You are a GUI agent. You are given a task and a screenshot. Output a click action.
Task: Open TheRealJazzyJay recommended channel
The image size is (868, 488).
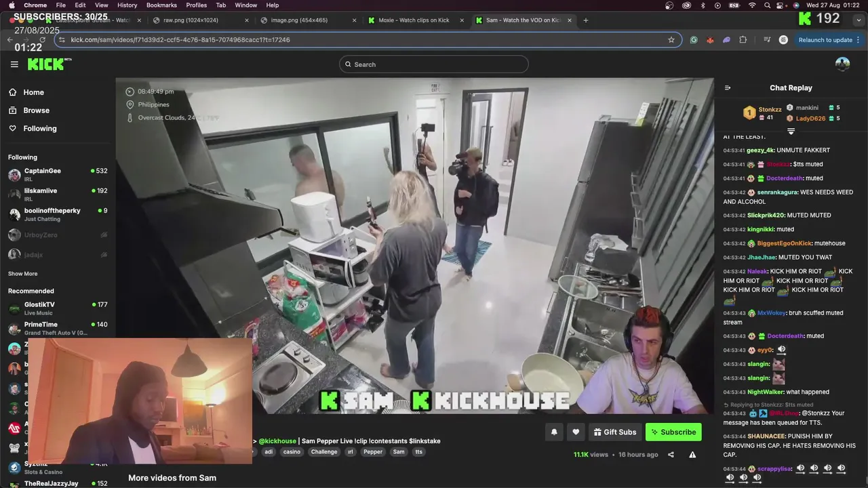click(58, 483)
